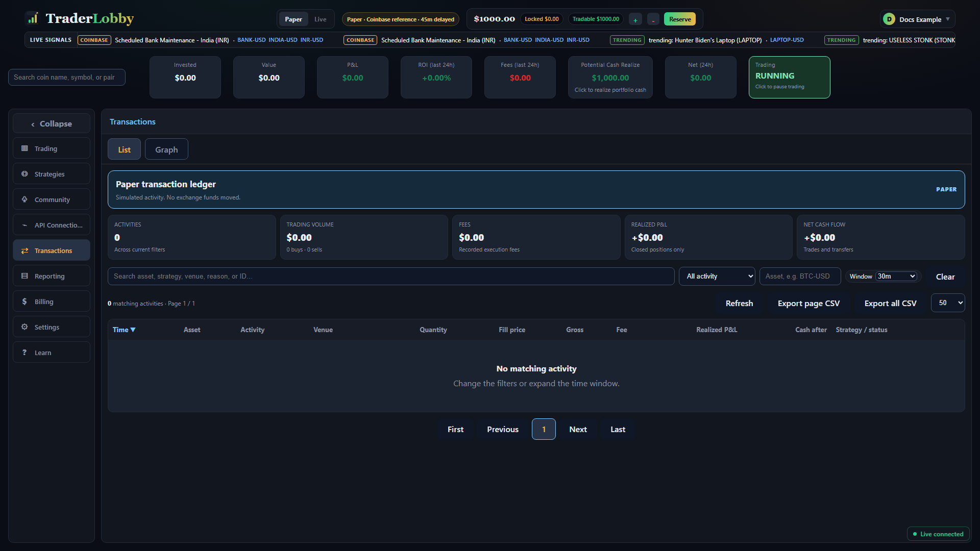Click the Asset e.g. BTC-USD filter field
The width and height of the screenshot is (980, 551).
pos(800,276)
